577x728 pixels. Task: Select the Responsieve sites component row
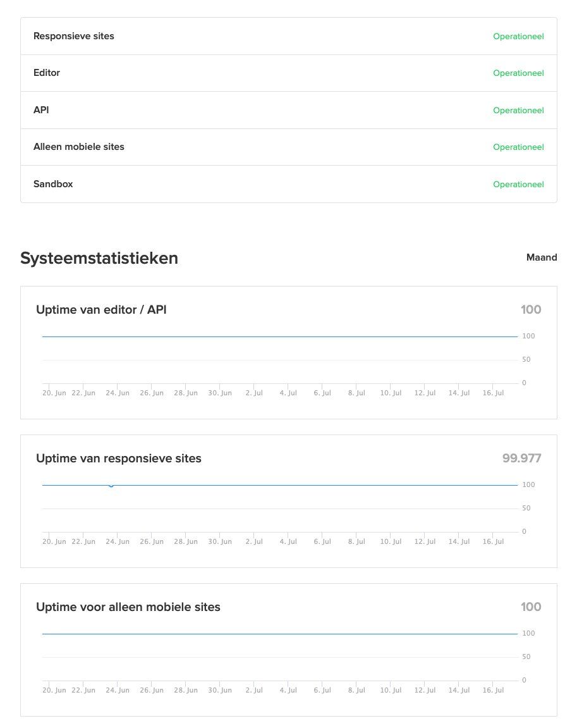pyautogui.click(x=288, y=36)
